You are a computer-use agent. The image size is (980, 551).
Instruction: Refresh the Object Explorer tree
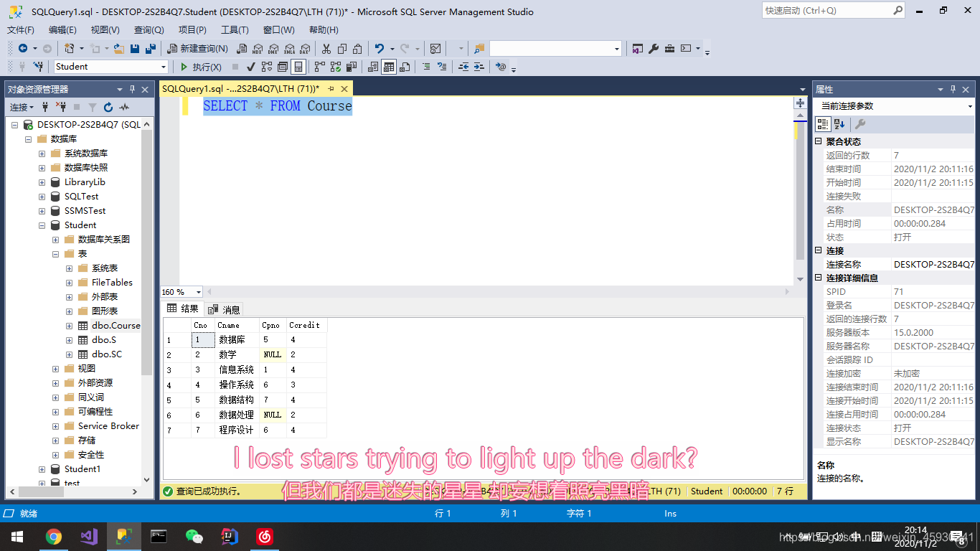click(x=108, y=108)
